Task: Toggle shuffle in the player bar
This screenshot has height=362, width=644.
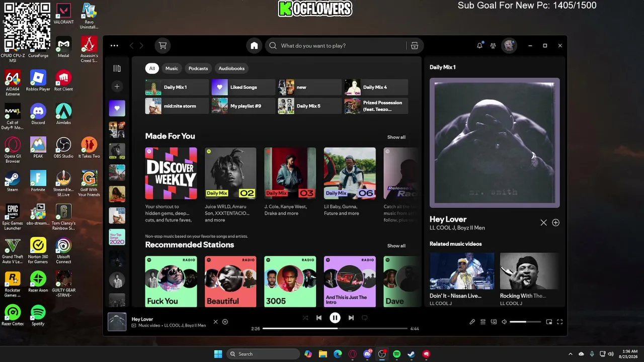Action: 305,318
